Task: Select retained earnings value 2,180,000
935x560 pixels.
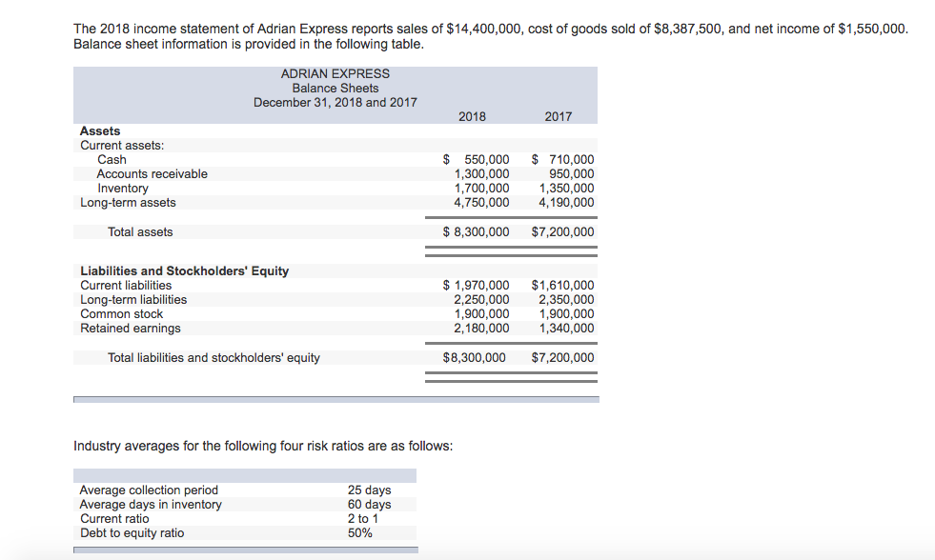Action: (482, 329)
